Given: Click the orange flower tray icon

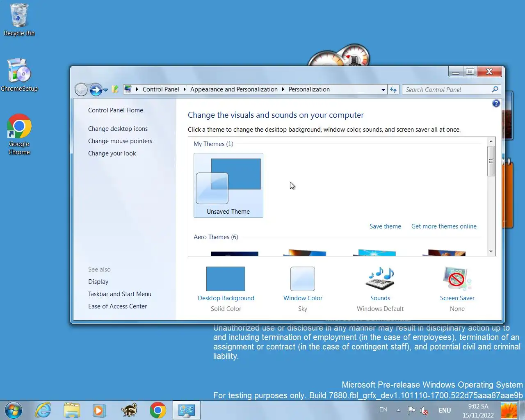Looking at the screenshot, I should (509, 410).
